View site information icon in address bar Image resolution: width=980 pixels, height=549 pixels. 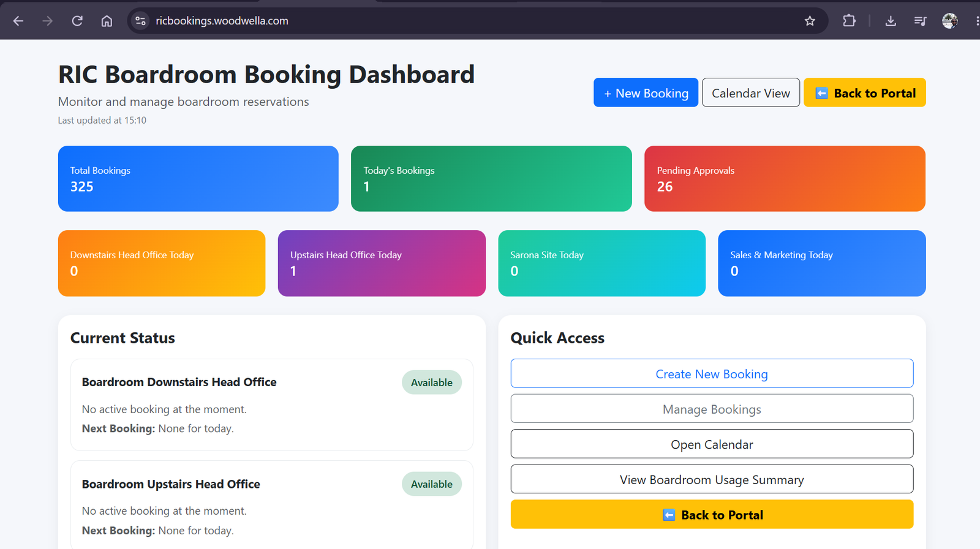coord(140,21)
